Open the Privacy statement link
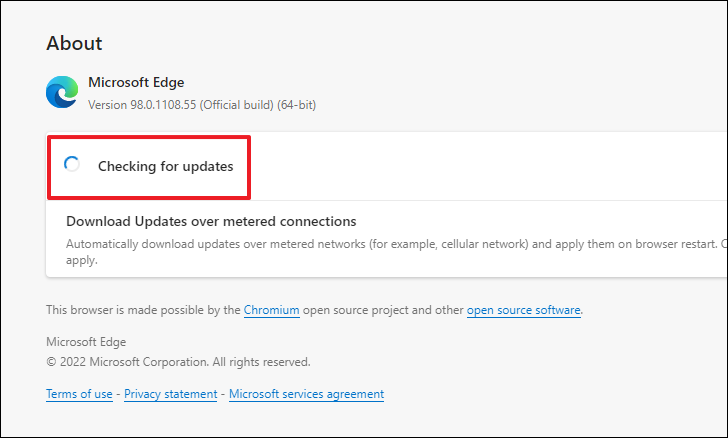The height and width of the screenshot is (438, 728). (170, 394)
